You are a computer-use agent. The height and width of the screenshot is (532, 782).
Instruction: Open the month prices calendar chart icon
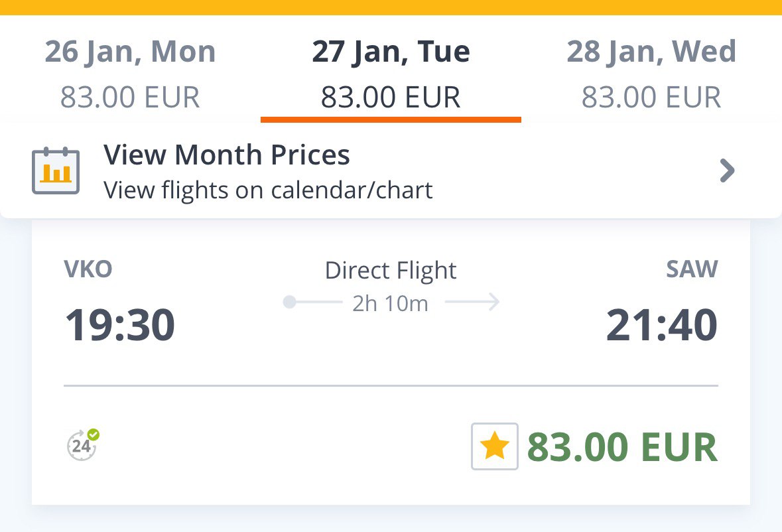coord(56,170)
